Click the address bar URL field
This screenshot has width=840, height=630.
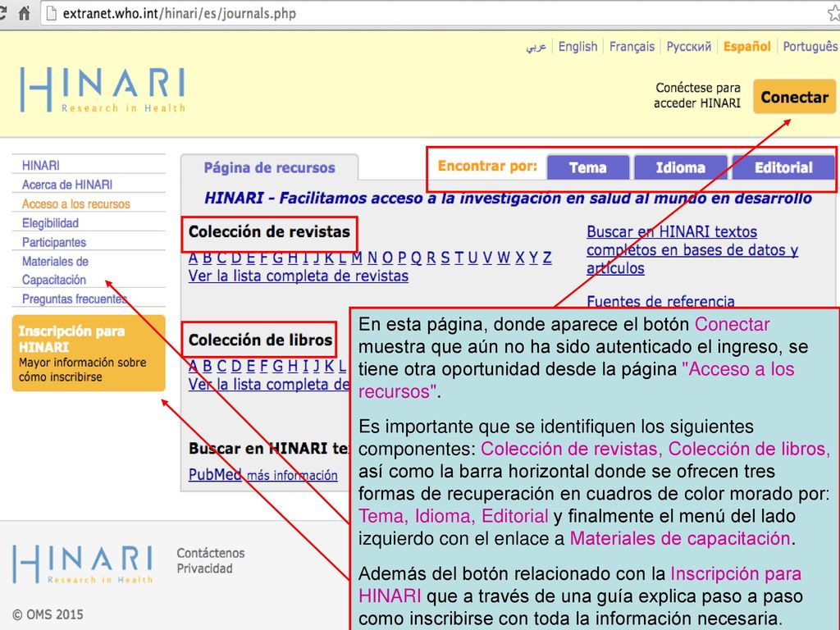coord(440,13)
